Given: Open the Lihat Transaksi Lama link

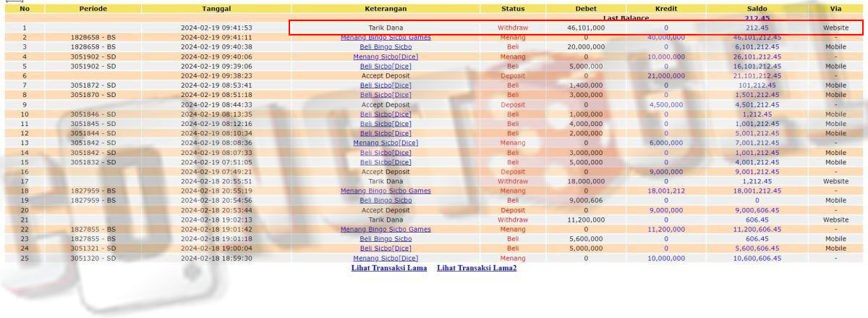Looking at the screenshot, I should [x=389, y=268].
